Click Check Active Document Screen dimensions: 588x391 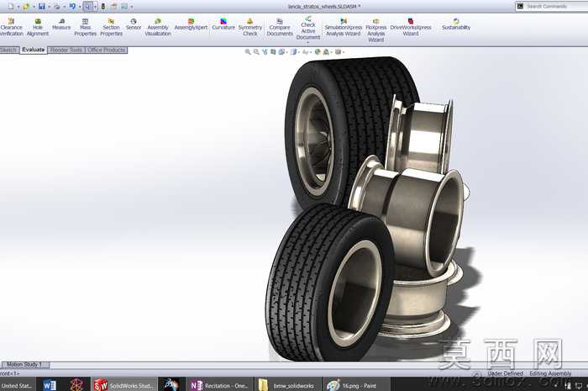tap(308, 28)
